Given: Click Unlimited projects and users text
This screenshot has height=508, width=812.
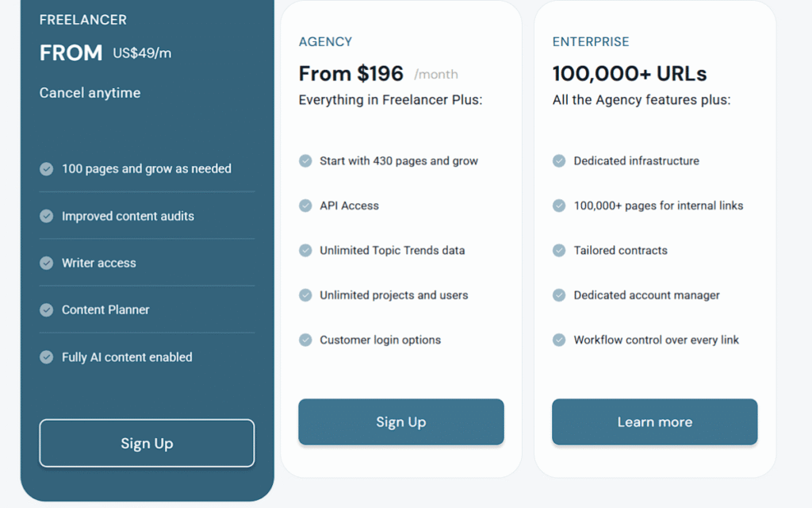Looking at the screenshot, I should pyautogui.click(x=393, y=295).
